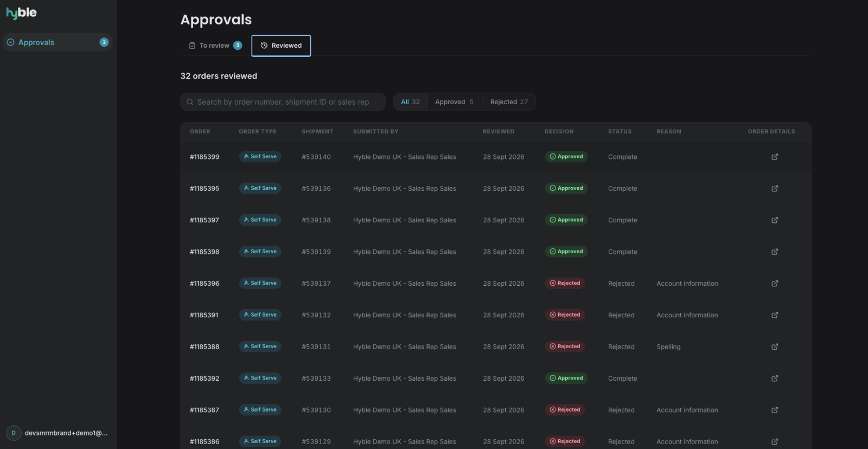Click Self Serve tag for order #1185387
Screen dimensions: 868x449
[260, 409]
